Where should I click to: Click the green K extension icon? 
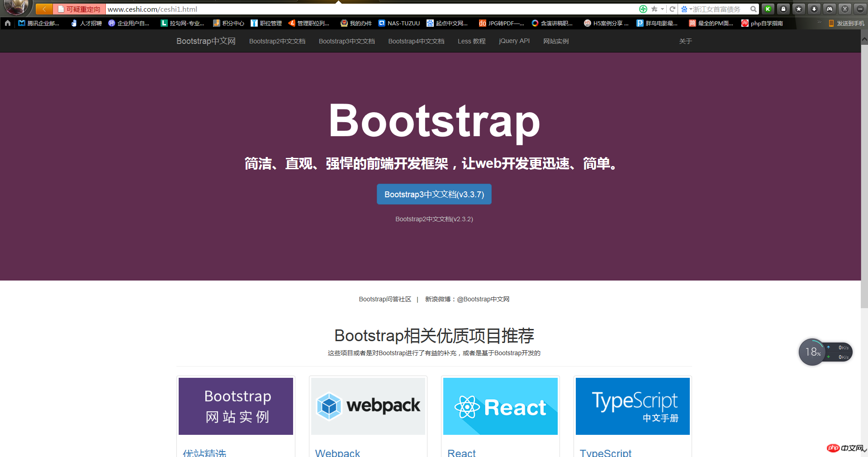point(768,9)
